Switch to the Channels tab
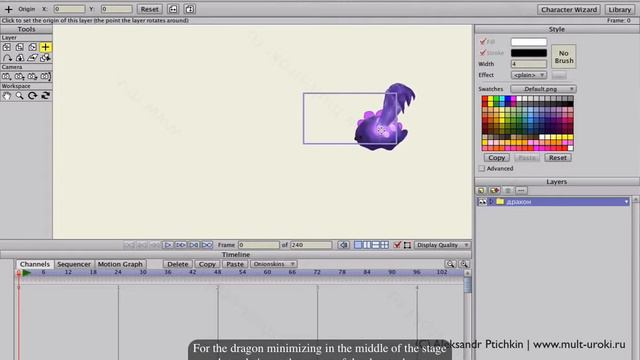640x360 pixels. tap(35, 264)
